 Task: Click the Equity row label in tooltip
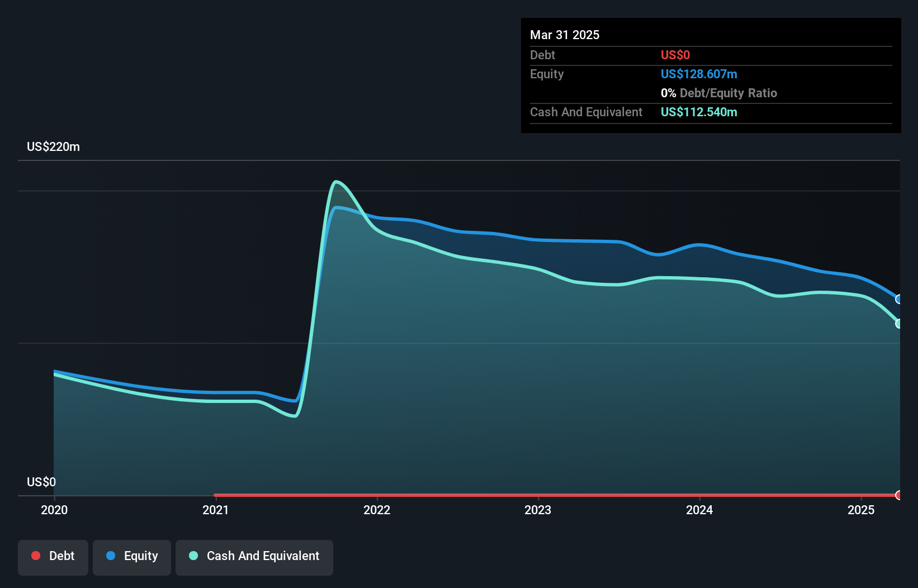tap(547, 74)
